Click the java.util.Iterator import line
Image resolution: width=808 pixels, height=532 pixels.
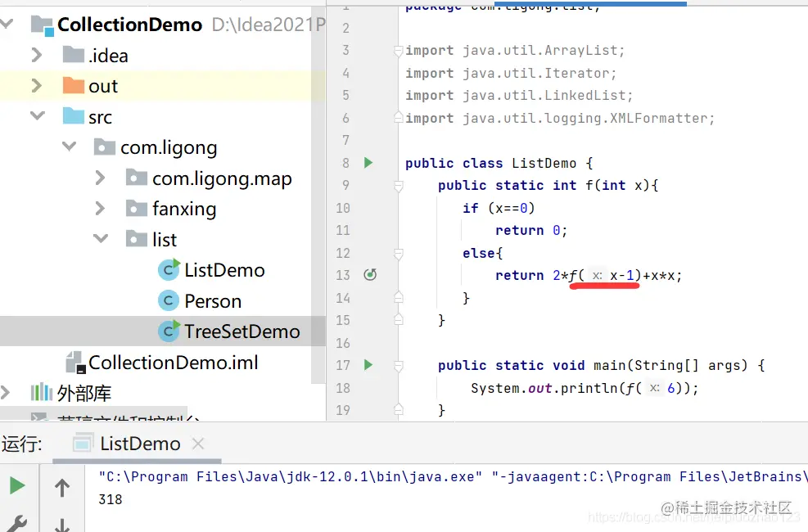[511, 73]
